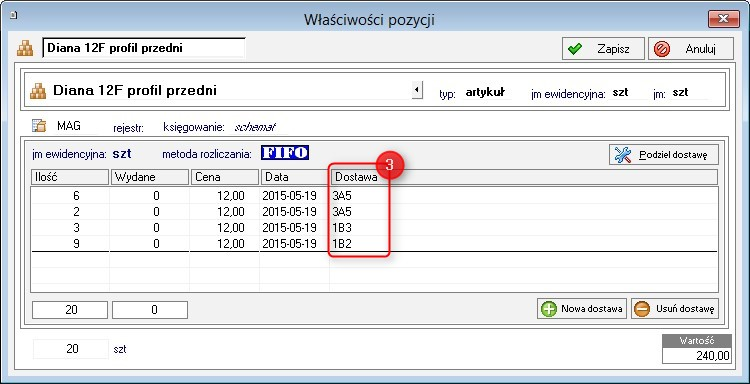Click the green plus icon for Nowa dostawa
The height and width of the screenshot is (384, 750).
pos(548,309)
